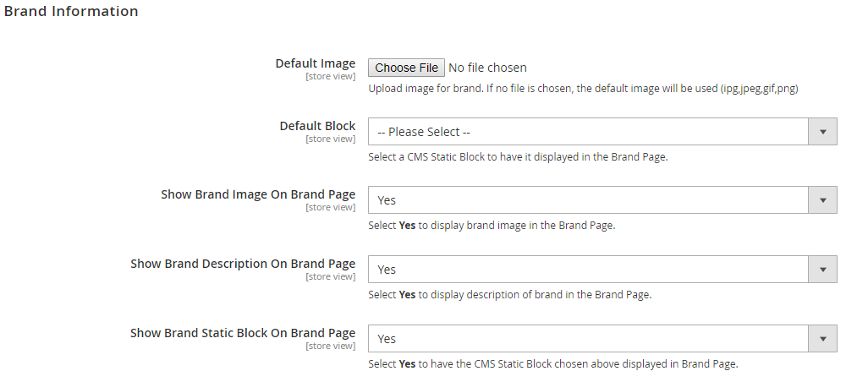Click arrow icon of Show Brand Description dropdown
This screenshot has height=382, width=868.
pyautogui.click(x=822, y=270)
